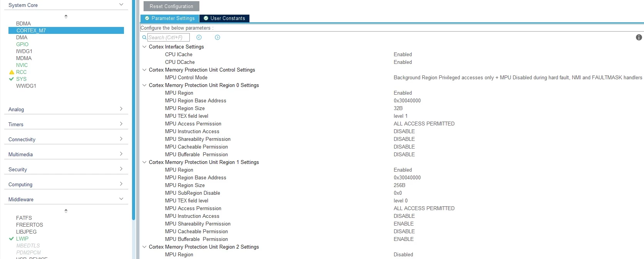
Task: Collapse MPU Region 0 Settings group
Action: pyautogui.click(x=144, y=85)
